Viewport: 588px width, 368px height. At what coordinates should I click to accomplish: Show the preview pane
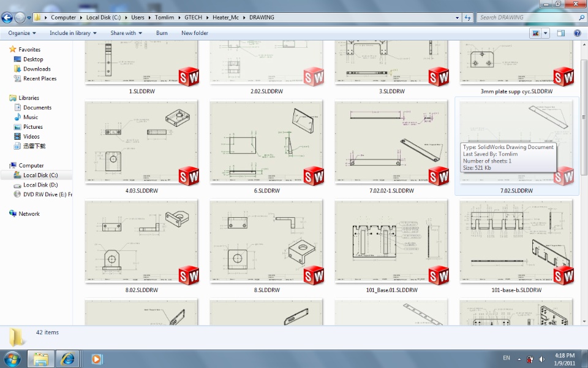click(x=561, y=33)
